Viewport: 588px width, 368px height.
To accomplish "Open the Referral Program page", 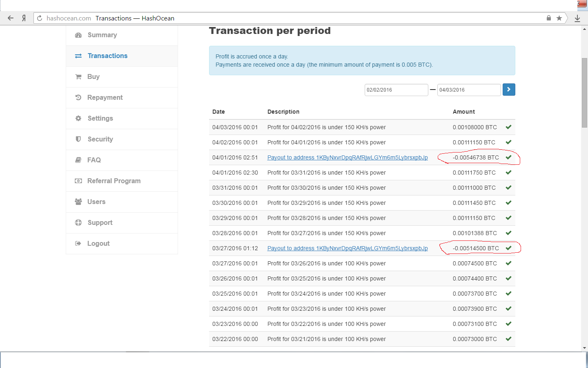I will (114, 181).
